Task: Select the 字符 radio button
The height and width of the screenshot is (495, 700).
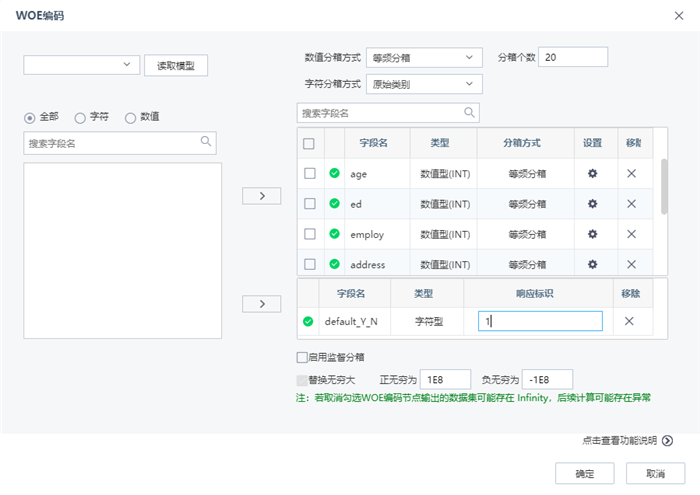Action: coord(80,118)
